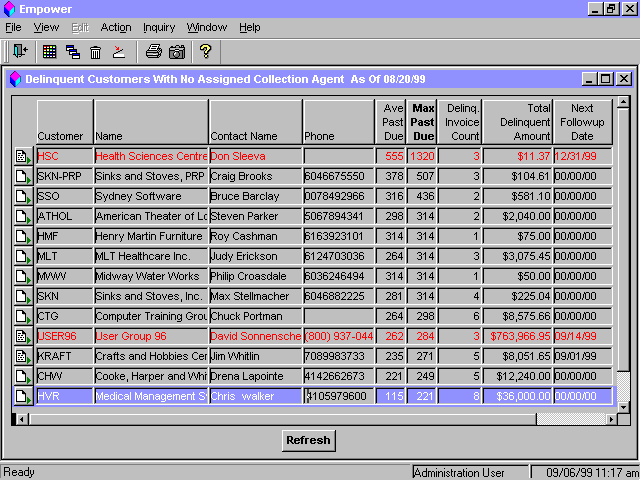This screenshot has height=480, width=640.
Task: Click phone number 6163923101
Action: tap(339, 236)
